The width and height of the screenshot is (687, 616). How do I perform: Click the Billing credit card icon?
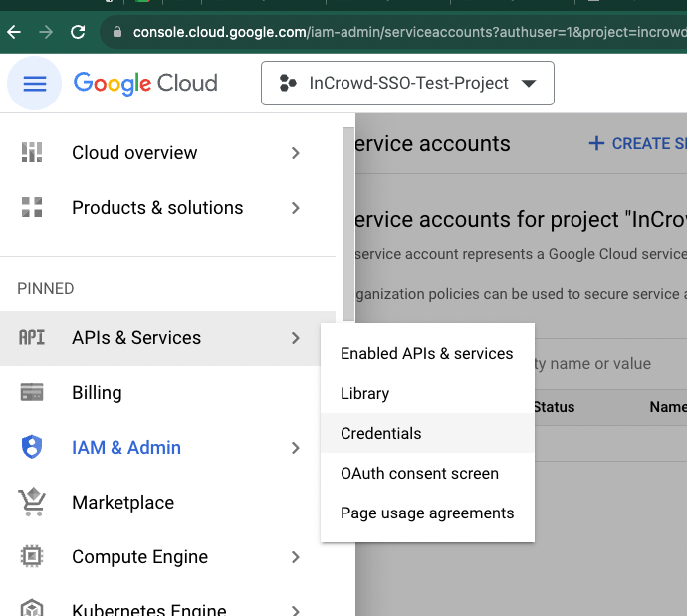click(32, 392)
